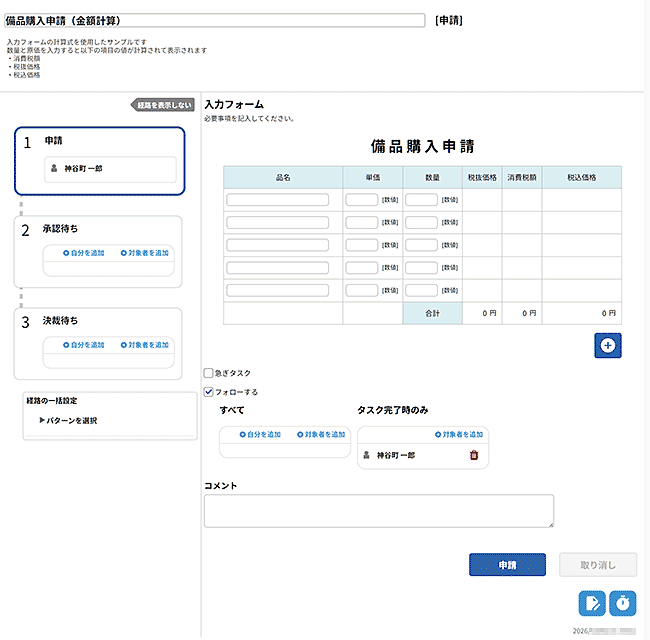650x640 pixels.
Task: Click the コメント text area
Action: (x=379, y=511)
